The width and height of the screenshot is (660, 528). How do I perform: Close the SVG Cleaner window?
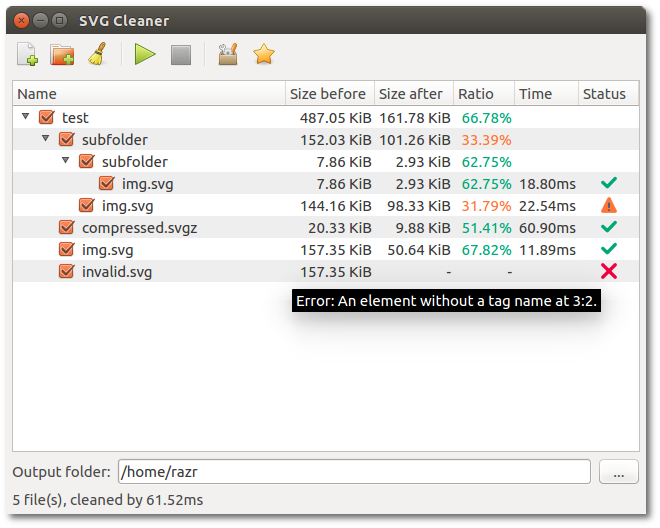coord(21,20)
